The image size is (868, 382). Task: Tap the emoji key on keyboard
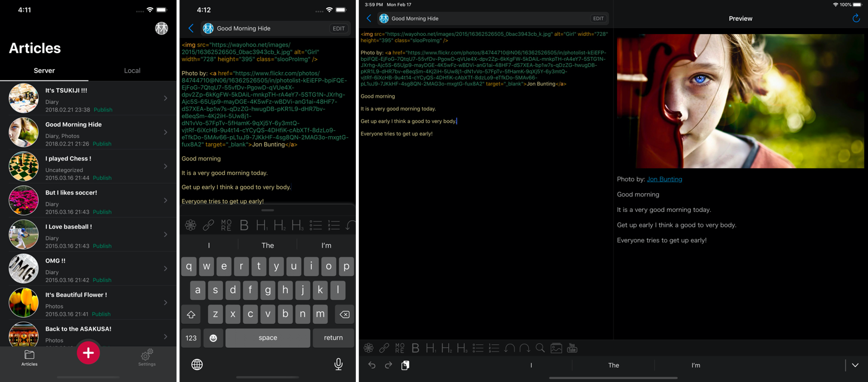click(x=213, y=338)
